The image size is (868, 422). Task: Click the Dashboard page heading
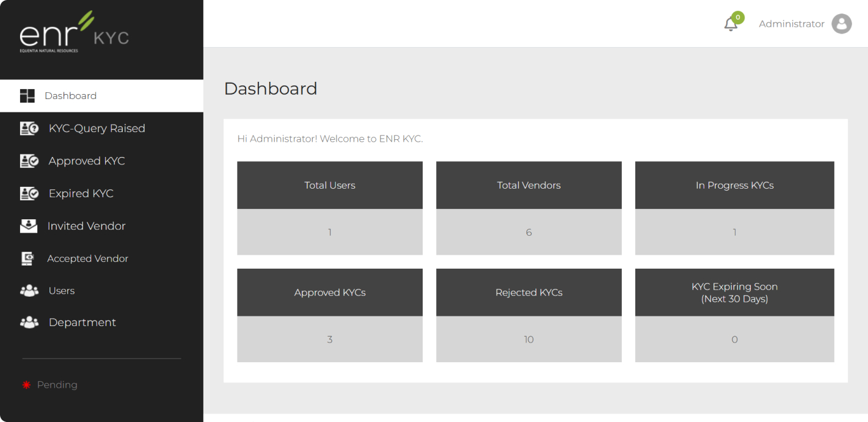click(271, 89)
